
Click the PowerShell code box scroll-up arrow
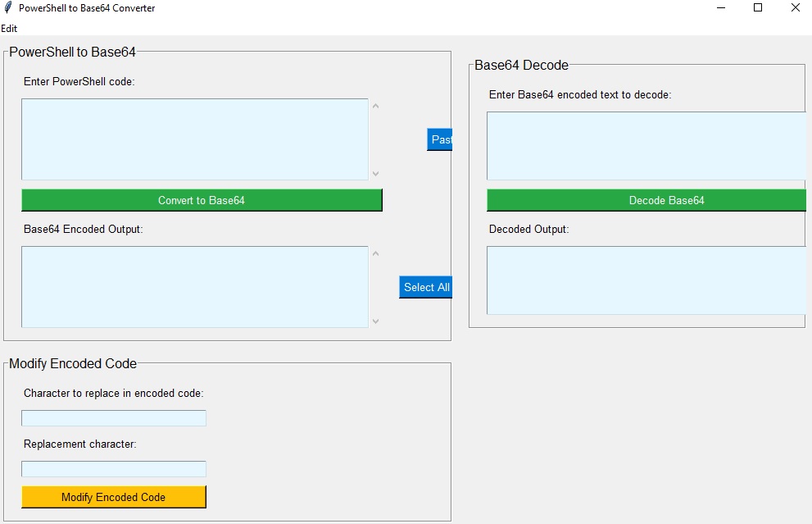(x=376, y=107)
